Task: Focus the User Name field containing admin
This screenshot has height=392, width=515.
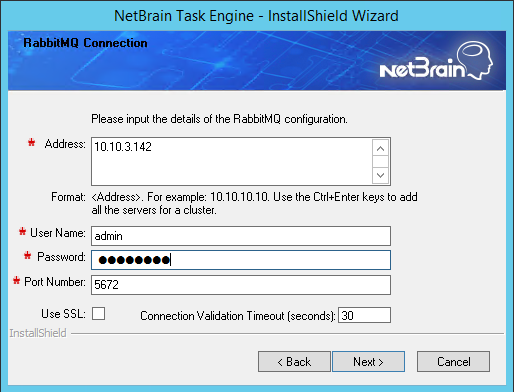Action: pos(241,236)
